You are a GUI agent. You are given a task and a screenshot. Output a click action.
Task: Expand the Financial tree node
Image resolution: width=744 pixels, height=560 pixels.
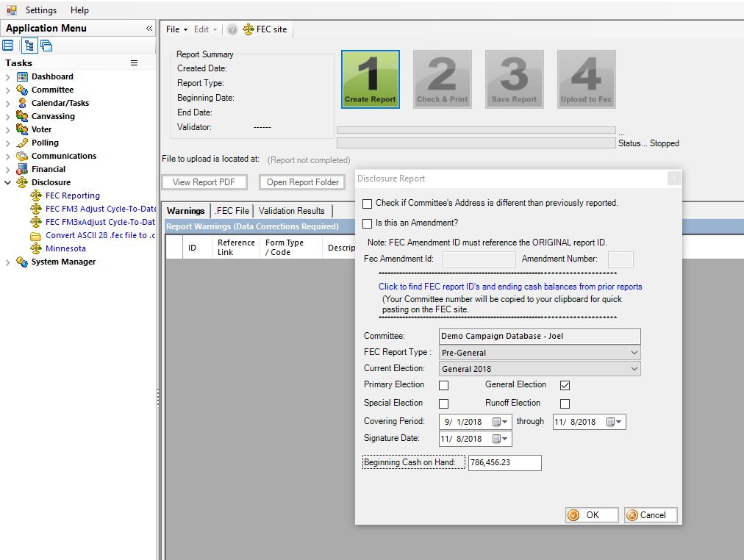[x=8, y=169]
